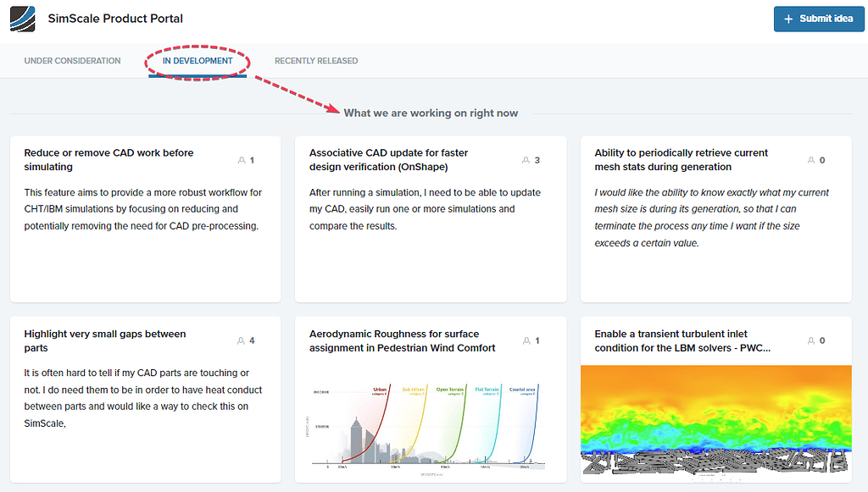Viewport: 868px width, 492px height.
Task: Click the voter icon on 'Aerodynamic Roughness' card
Action: click(527, 340)
